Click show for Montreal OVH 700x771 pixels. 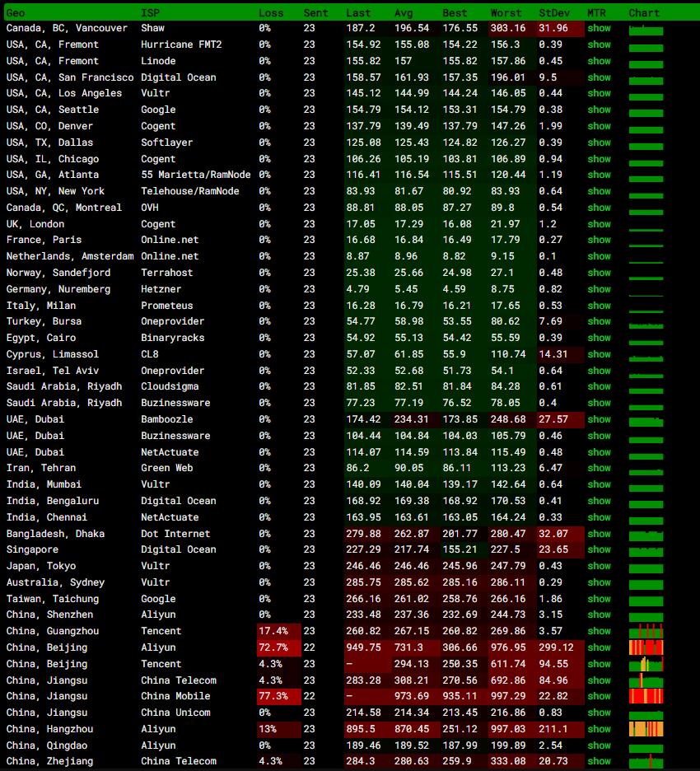[599, 208]
